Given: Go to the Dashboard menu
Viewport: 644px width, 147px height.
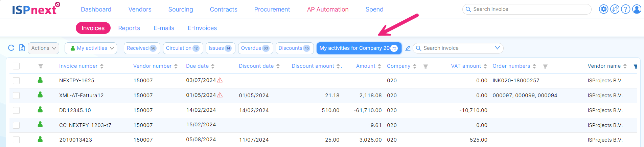Looking at the screenshot, I should coord(96,9).
